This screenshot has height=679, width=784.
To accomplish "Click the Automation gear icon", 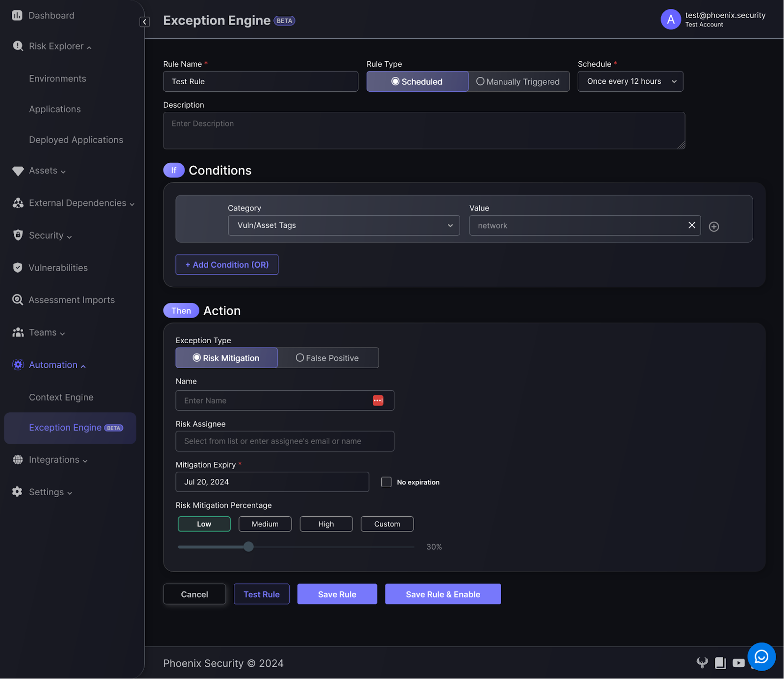I will click(18, 364).
